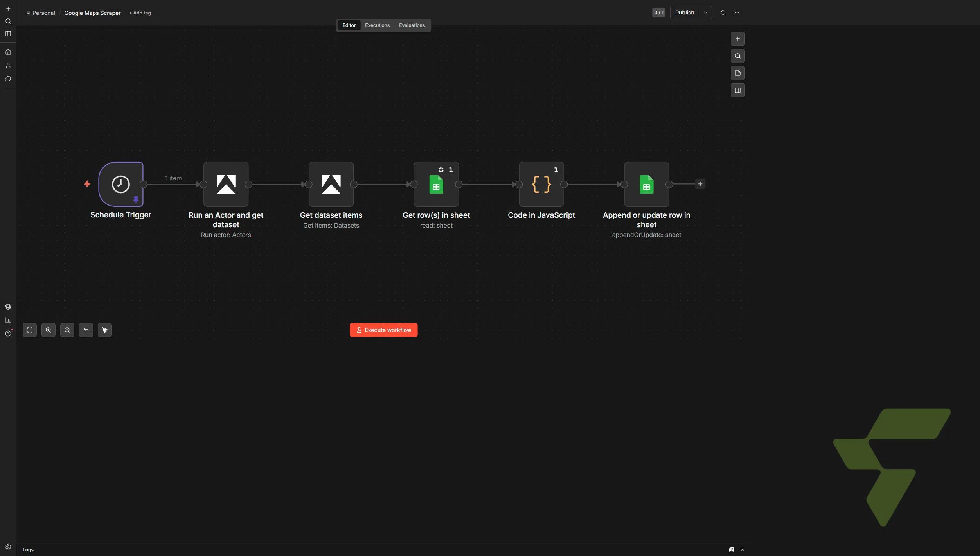Zoom out on the workflow canvas
This screenshot has height=556, width=980.
pyautogui.click(x=67, y=330)
